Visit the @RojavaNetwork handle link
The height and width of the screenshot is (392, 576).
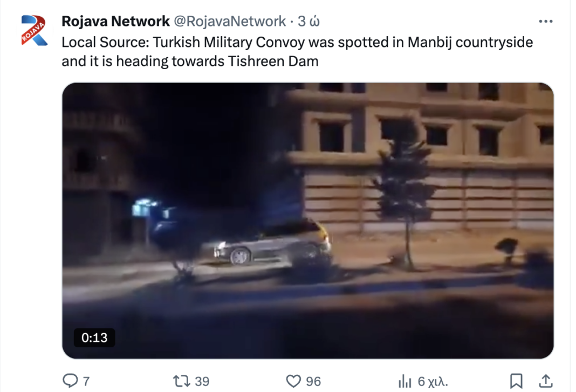tap(230, 22)
